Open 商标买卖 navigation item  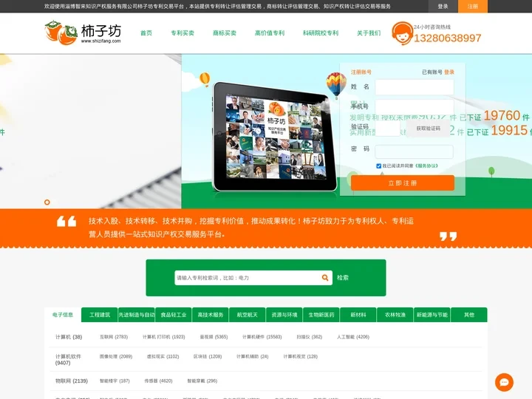coord(225,33)
